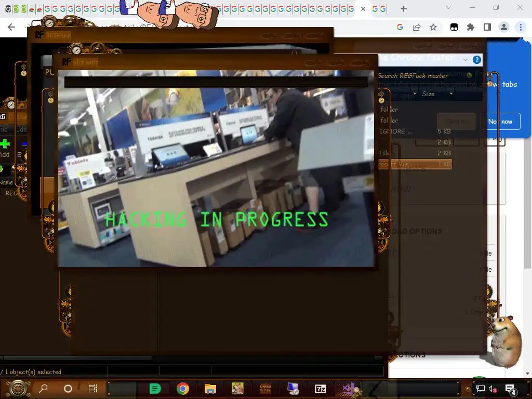This screenshot has height=399, width=532.
Task: Select the highlighted 1 KB file row
Action: point(415,164)
